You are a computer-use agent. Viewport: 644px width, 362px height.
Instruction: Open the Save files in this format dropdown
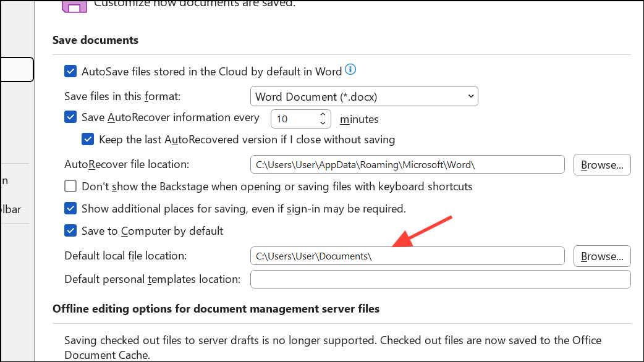coord(363,96)
